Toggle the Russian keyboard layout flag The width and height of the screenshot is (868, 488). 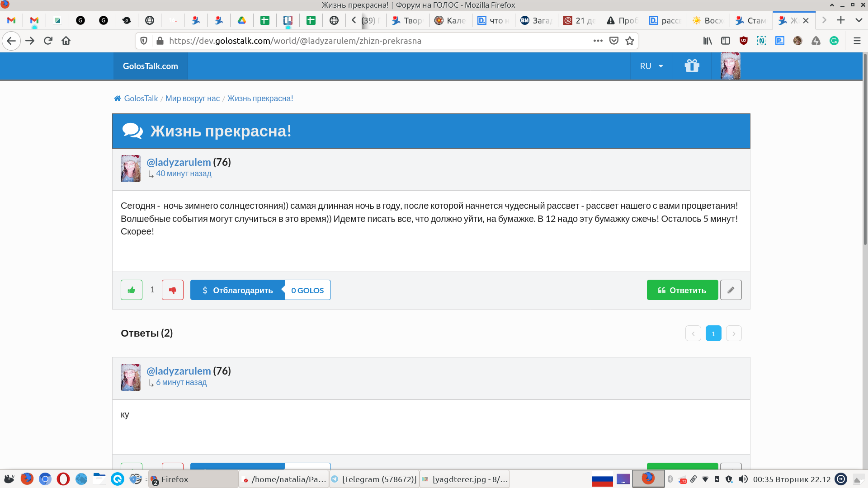pos(602,479)
